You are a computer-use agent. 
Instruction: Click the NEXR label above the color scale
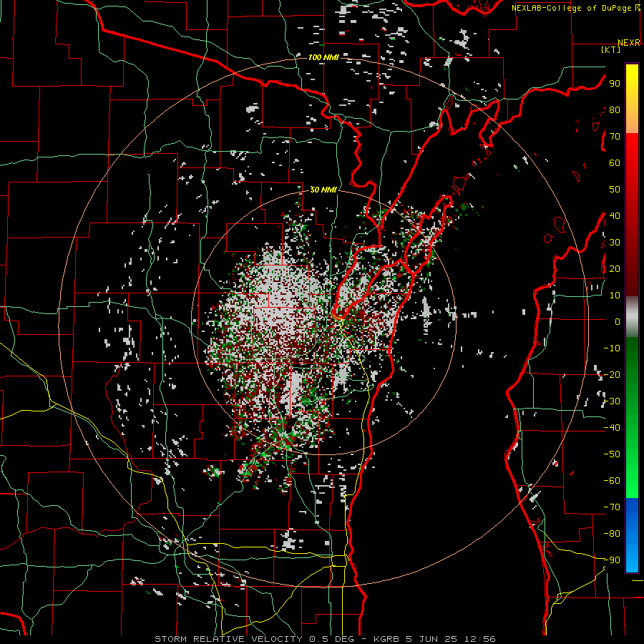point(629,43)
